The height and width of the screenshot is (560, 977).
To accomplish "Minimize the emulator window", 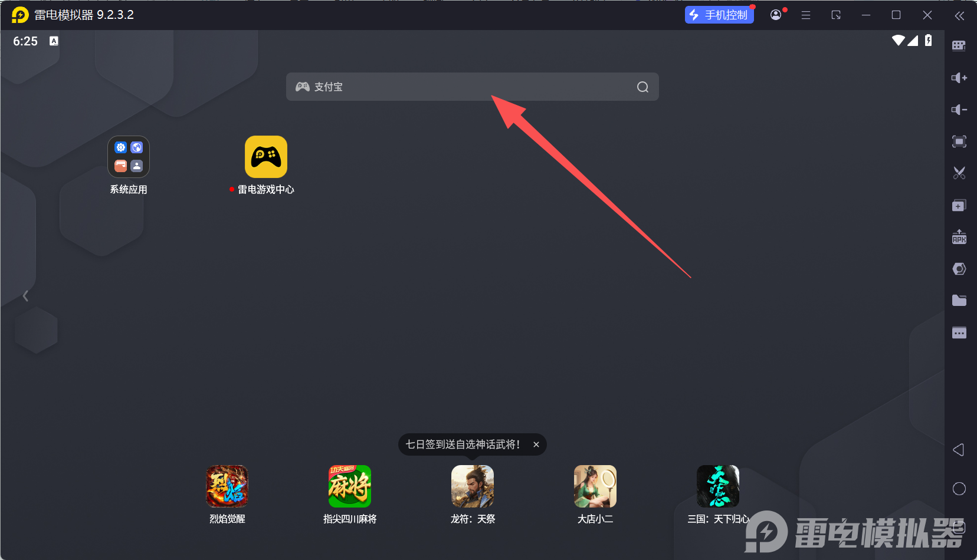I will (x=866, y=15).
